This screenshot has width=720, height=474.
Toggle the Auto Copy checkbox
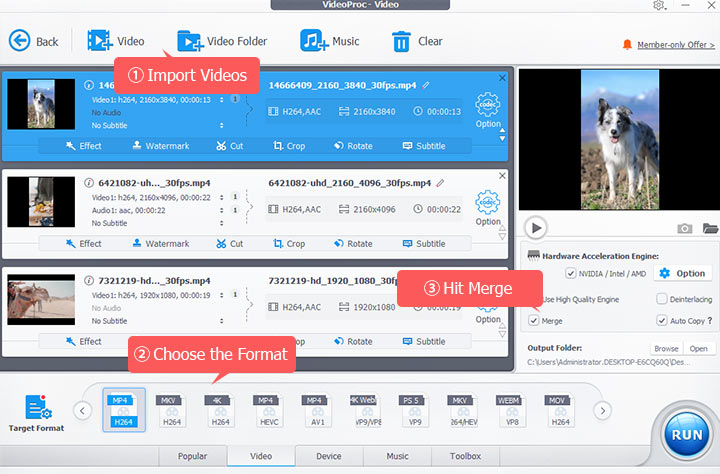662,321
